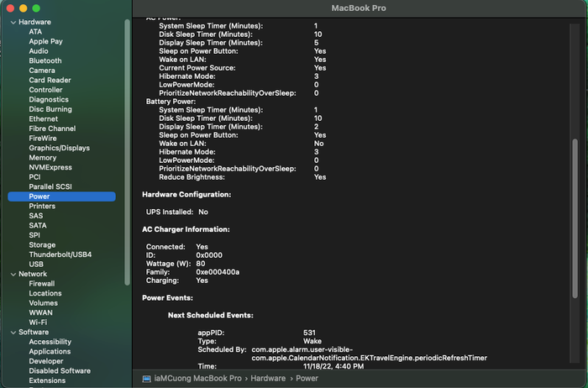The height and width of the screenshot is (388, 588).
Task: Click the UPS Installed No value
Action: tap(203, 212)
